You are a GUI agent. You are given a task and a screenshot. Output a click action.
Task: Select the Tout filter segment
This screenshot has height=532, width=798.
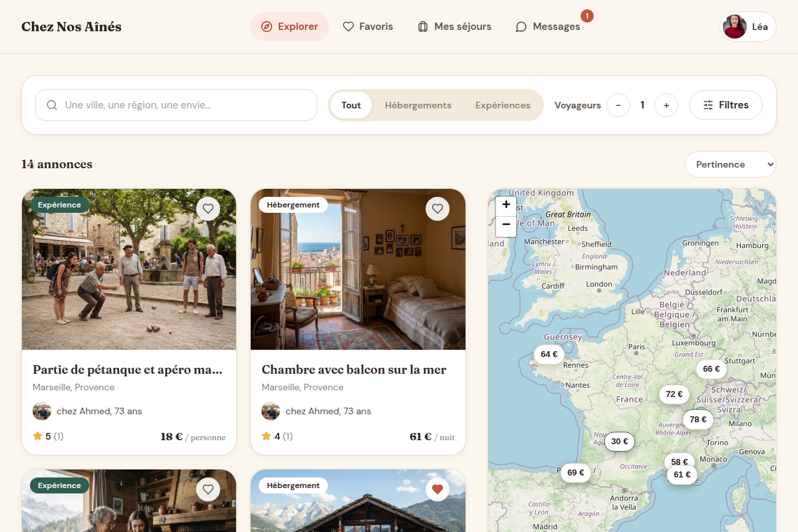tap(351, 105)
